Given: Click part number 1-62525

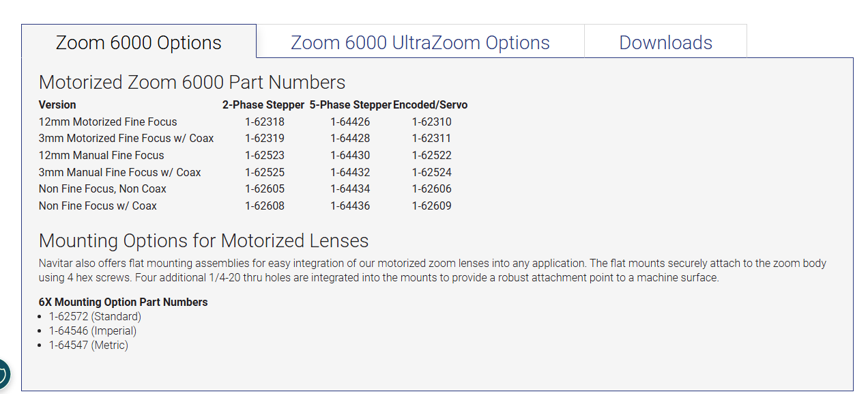Looking at the screenshot, I should pos(265,172).
